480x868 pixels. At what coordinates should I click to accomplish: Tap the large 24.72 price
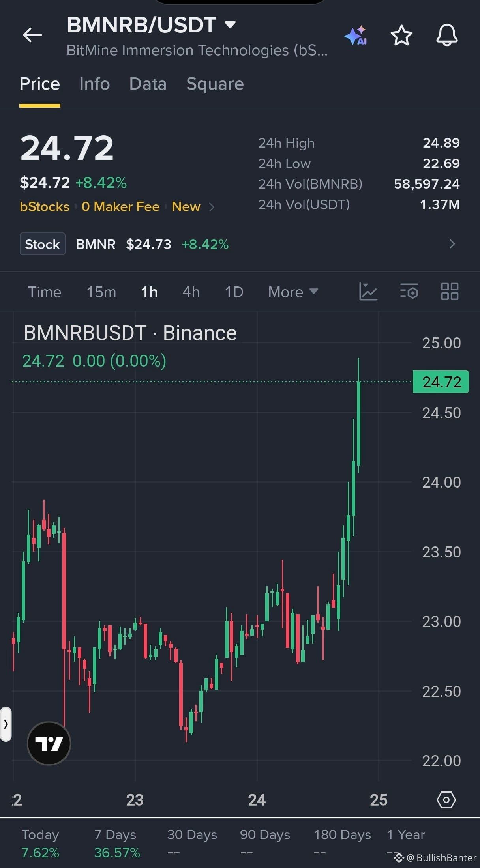[x=67, y=148]
